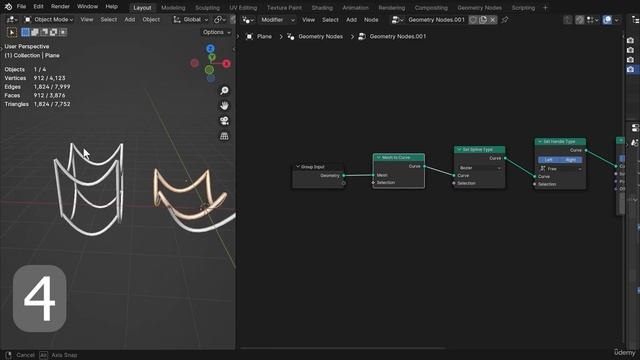Switch to the Animation workspace tab
The width and height of the screenshot is (640, 360).
(355, 8)
